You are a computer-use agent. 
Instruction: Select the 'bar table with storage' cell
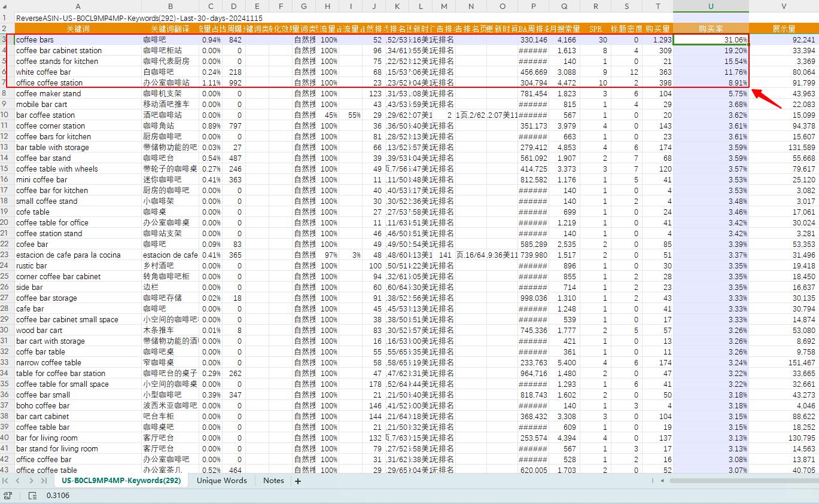[78, 147]
